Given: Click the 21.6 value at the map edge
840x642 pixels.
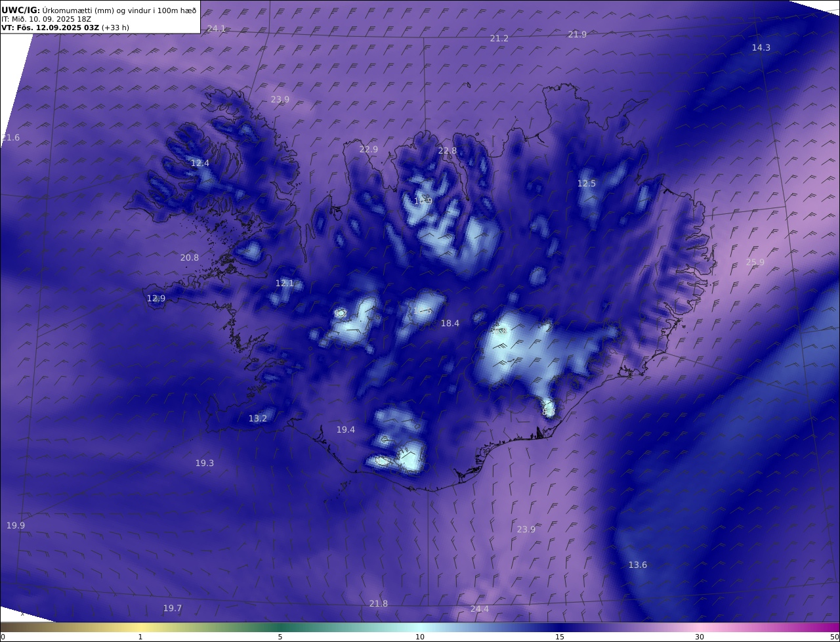Looking at the screenshot, I should (x=10, y=138).
